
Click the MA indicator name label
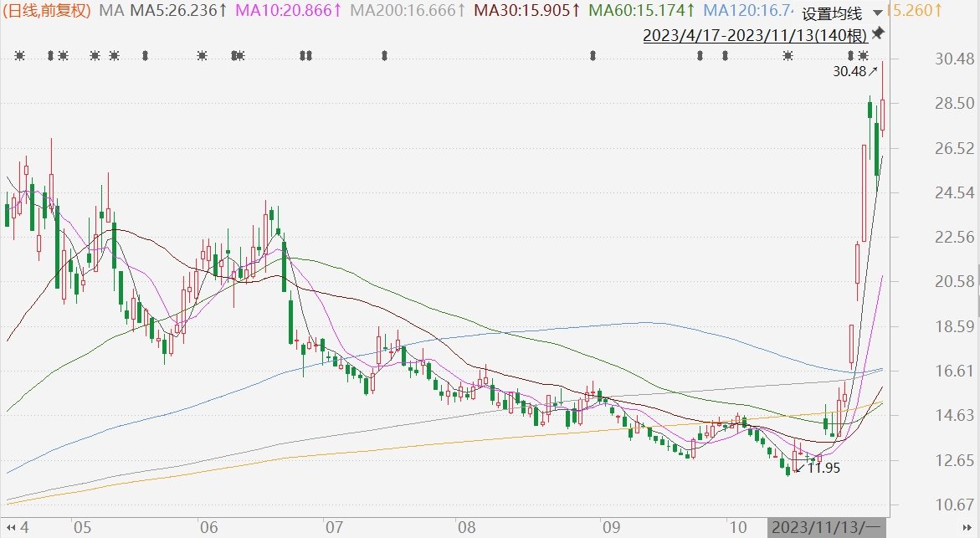point(110,11)
